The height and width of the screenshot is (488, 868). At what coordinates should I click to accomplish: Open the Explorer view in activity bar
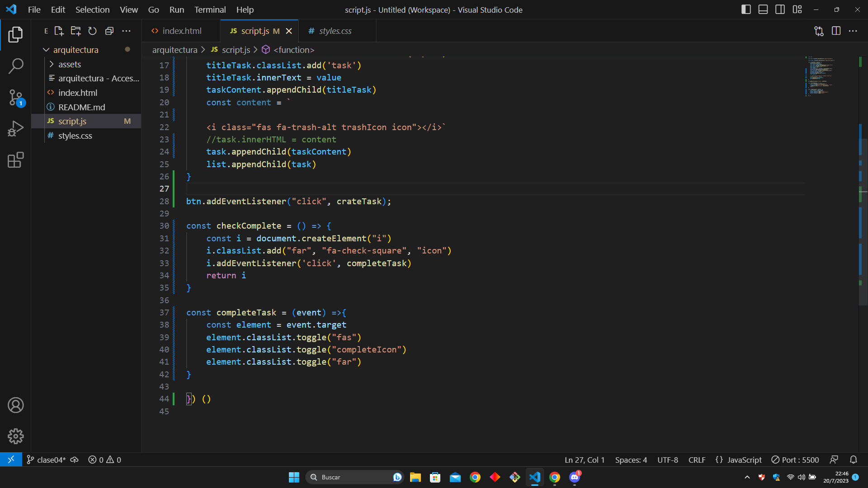[x=15, y=35]
